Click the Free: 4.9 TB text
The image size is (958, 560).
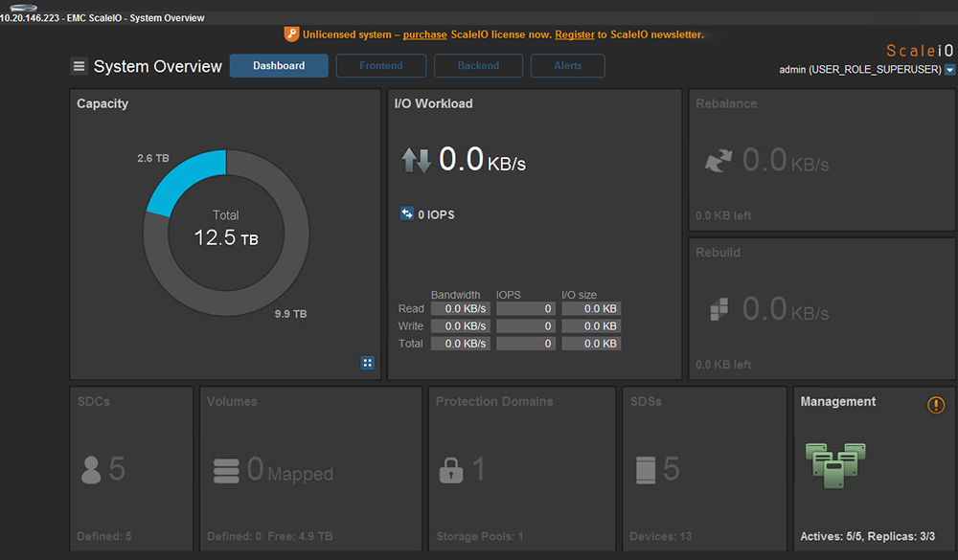(x=300, y=536)
